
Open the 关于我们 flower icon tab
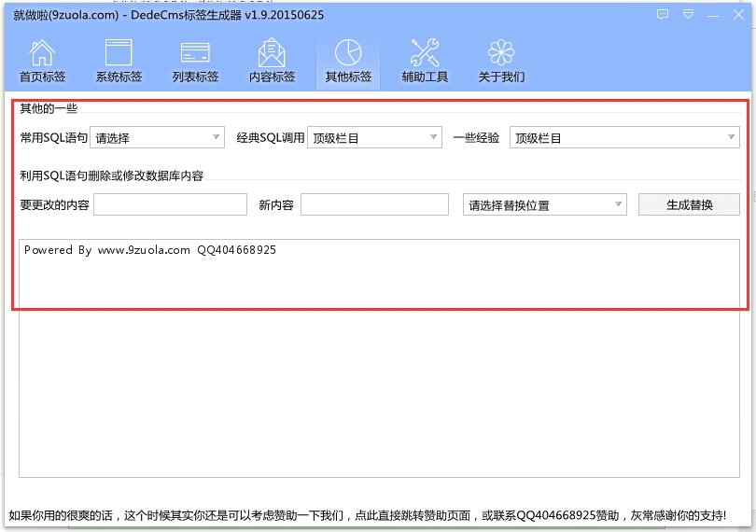coord(501,61)
